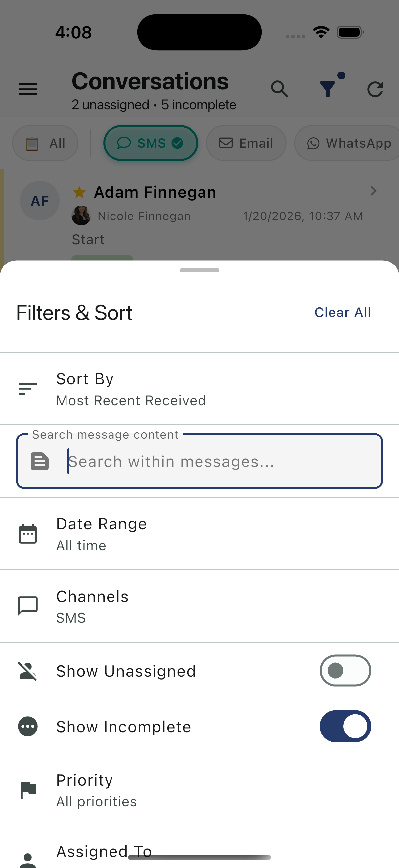Expand the Priority filter options

click(96, 790)
